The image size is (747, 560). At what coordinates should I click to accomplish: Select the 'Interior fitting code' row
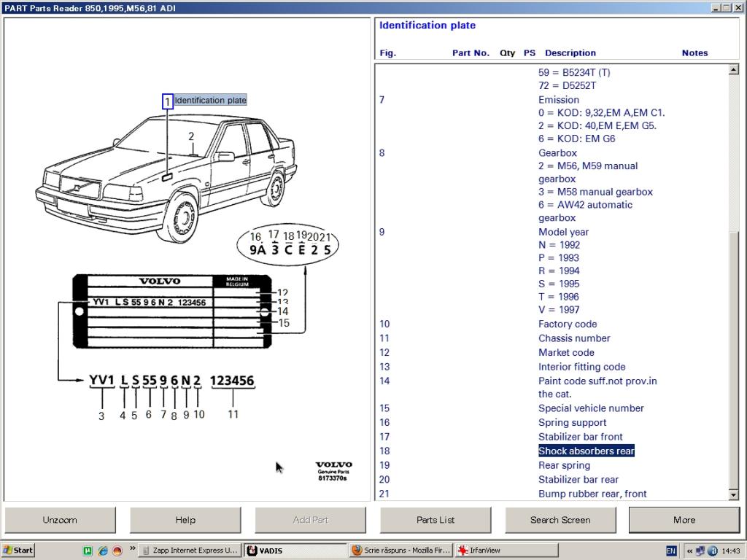click(x=581, y=367)
